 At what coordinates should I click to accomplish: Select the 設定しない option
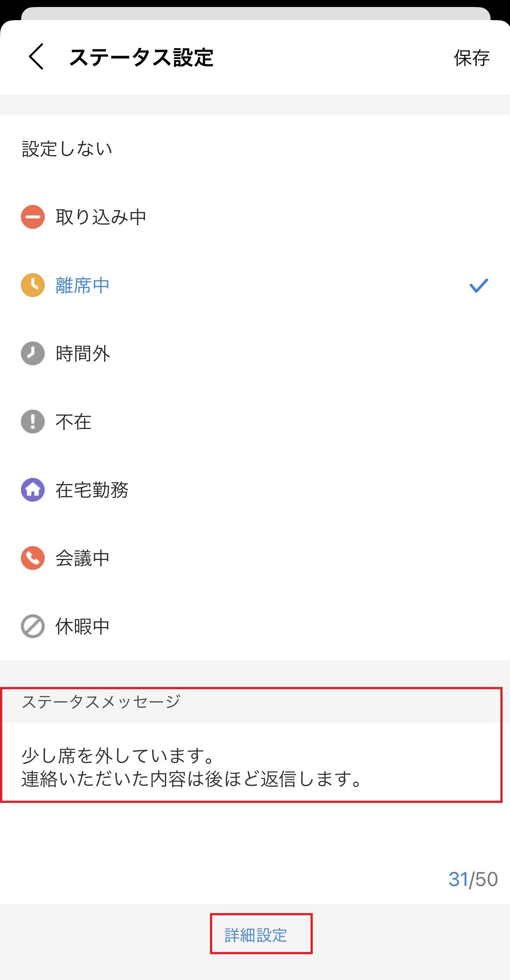click(67, 149)
